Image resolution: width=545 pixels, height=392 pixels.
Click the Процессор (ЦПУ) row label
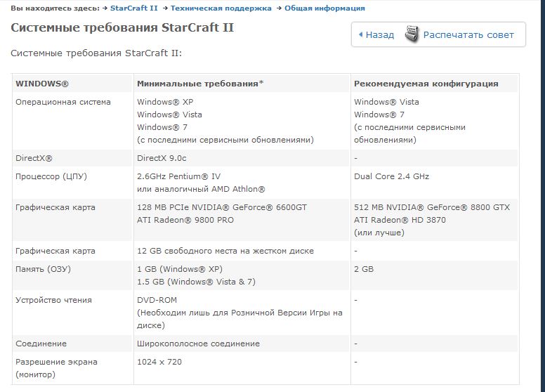55,176
